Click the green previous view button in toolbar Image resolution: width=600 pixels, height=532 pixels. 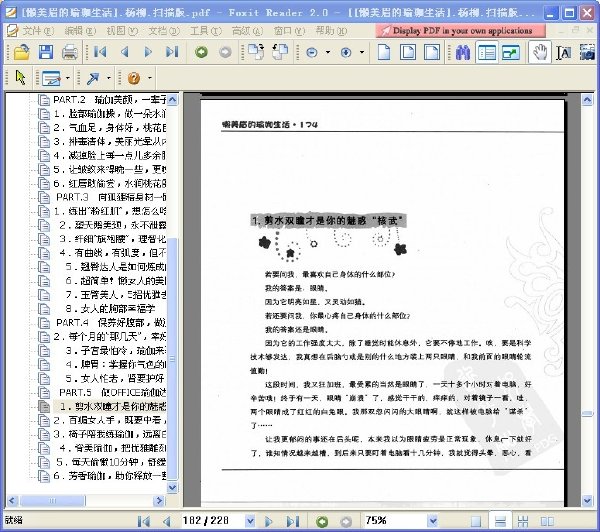(201, 52)
